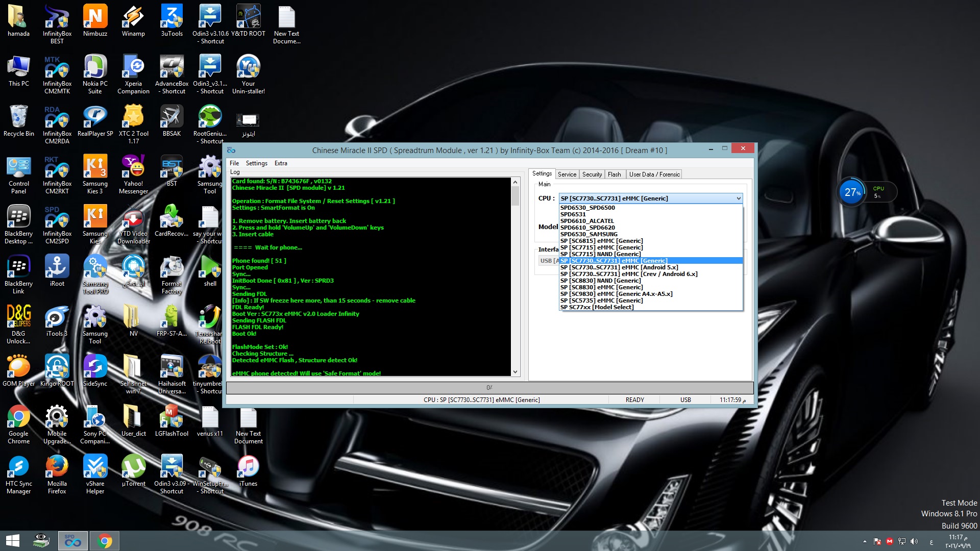Open the XTC 2 Tool 1.17 icon
The width and height of the screenshot is (980, 551).
coord(133,124)
